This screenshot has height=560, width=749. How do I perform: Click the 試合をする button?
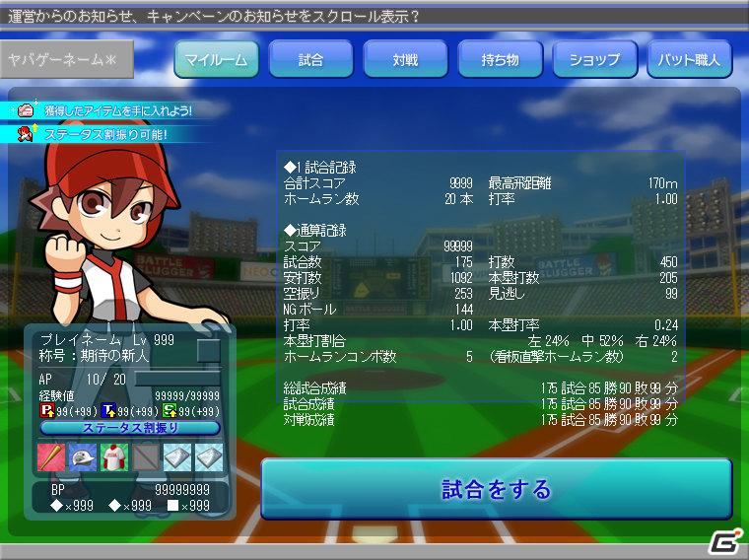point(497,489)
